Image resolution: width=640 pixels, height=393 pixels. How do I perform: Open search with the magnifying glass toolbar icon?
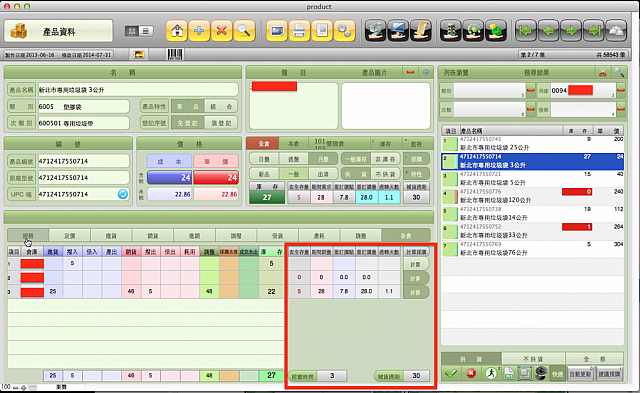244,31
